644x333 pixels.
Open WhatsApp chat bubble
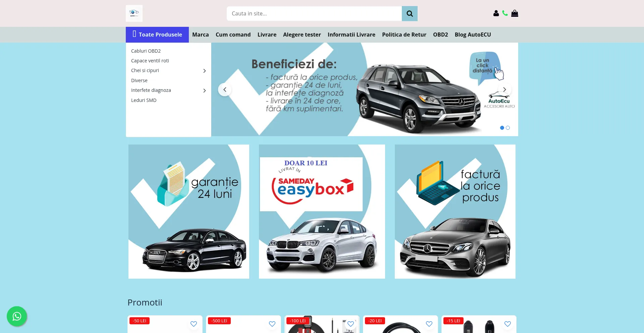(x=17, y=316)
